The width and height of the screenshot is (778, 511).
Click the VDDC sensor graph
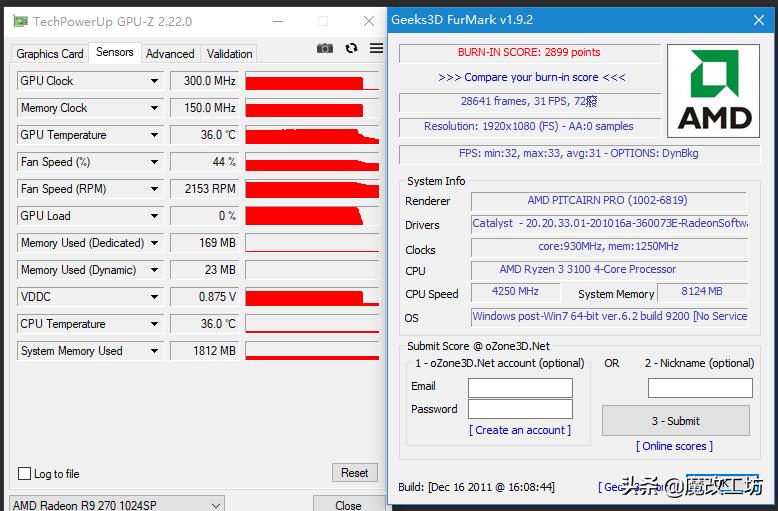point(312,297)
